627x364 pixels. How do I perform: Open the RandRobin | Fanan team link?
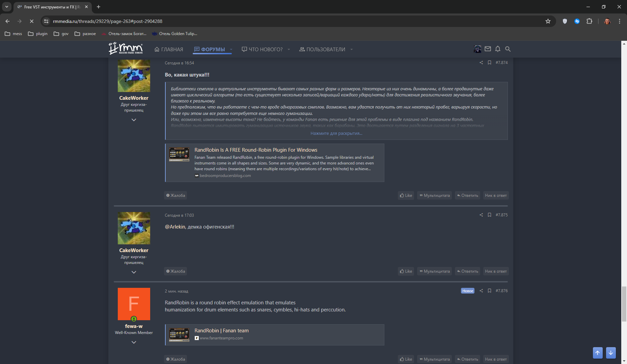point(221,331)
